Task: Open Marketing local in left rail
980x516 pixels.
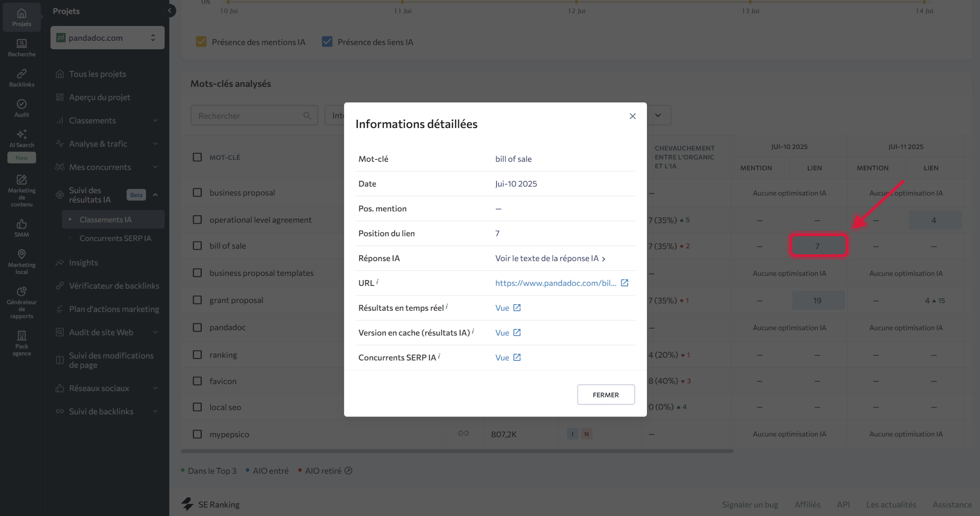Action: coord(22,262)
